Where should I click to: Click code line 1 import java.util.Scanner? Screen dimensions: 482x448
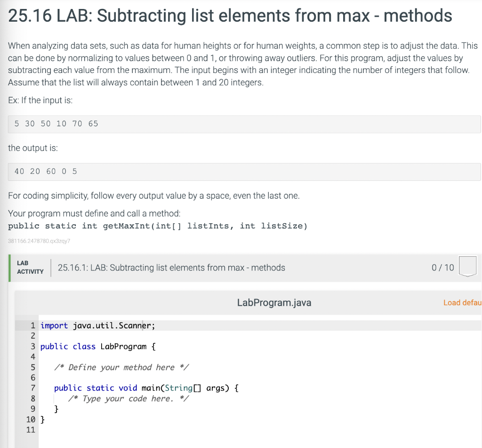click(x=98, y=326)
